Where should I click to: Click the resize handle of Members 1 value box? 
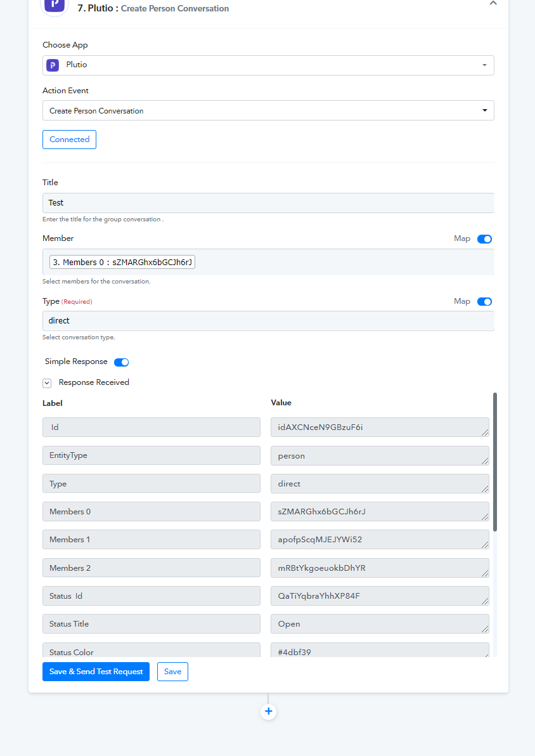(485, 545)
